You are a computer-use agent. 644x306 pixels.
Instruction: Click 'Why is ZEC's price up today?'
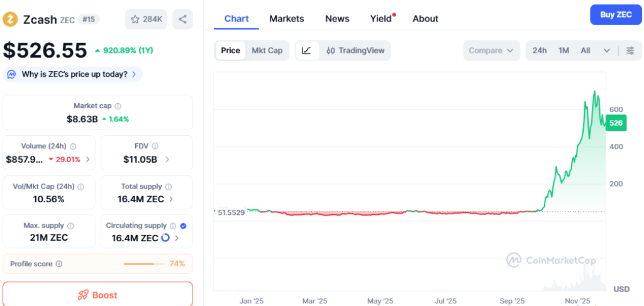73,74
